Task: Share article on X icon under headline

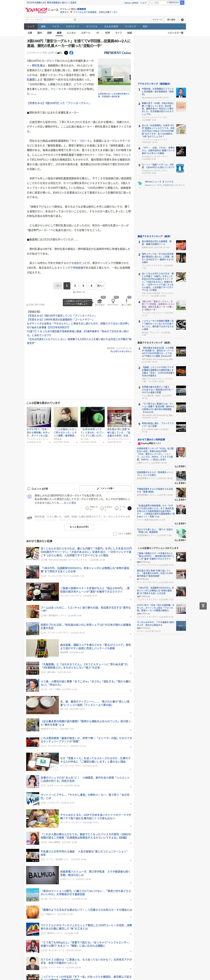Action: [x=66, y=53]
